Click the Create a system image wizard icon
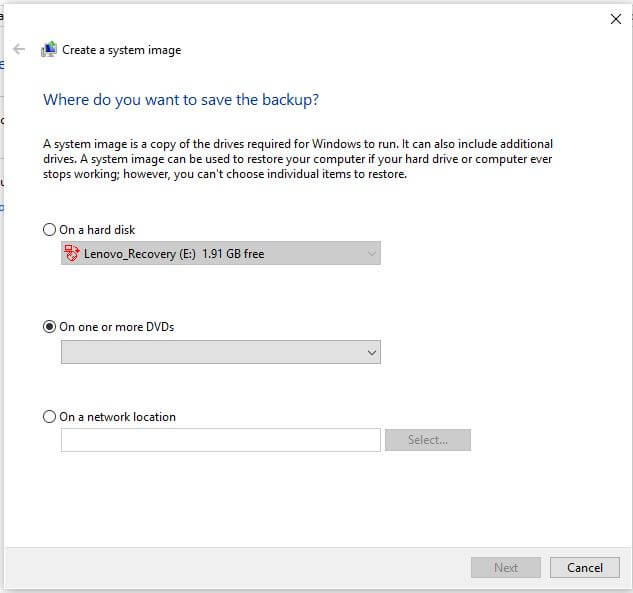This screenshot has height=593, width=633. (49, 50)
